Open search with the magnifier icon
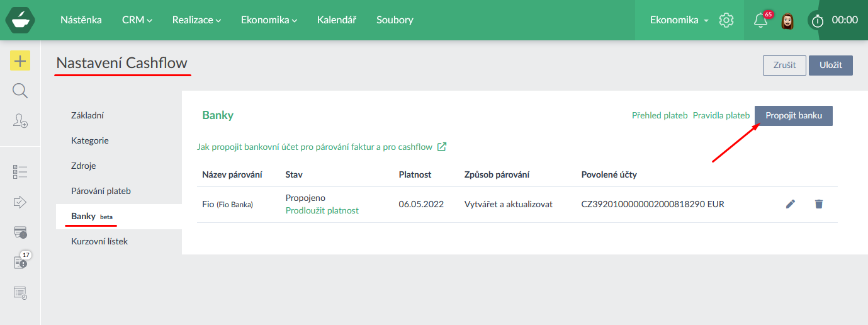This screenshot has height=325, width=868. (20, 91)
